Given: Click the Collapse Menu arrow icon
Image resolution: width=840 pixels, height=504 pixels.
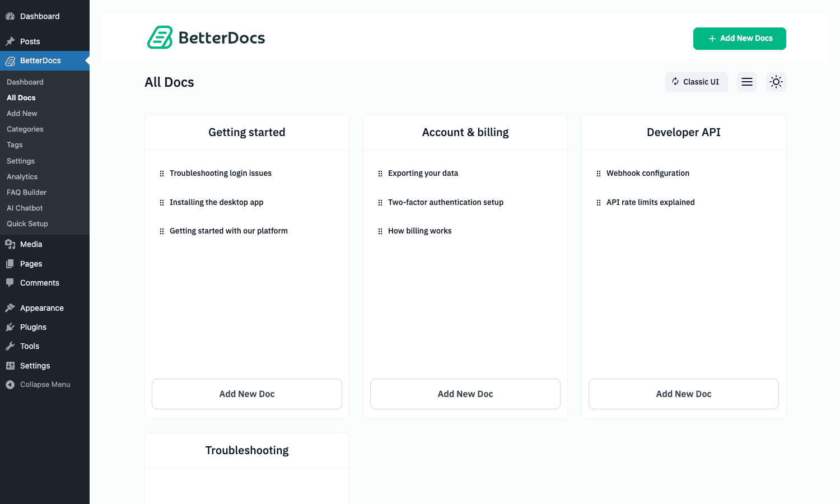Looking at the screenshot, I should [x=10, y=385].
